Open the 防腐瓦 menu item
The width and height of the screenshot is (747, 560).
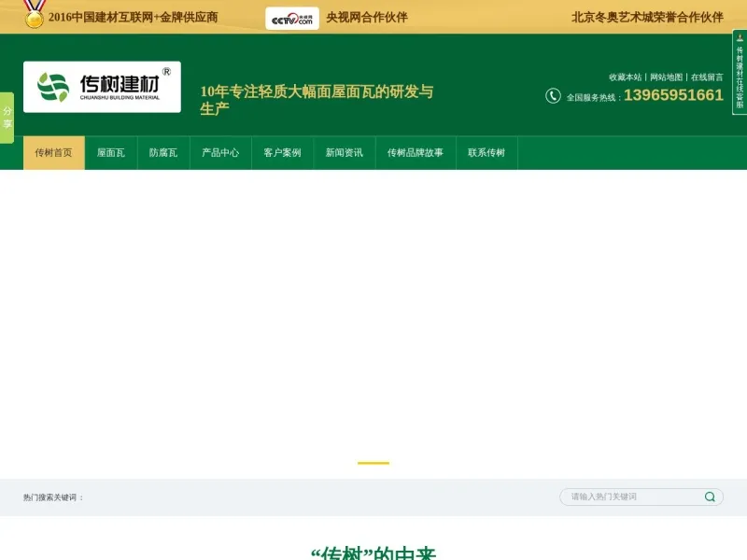click(163, 153)
